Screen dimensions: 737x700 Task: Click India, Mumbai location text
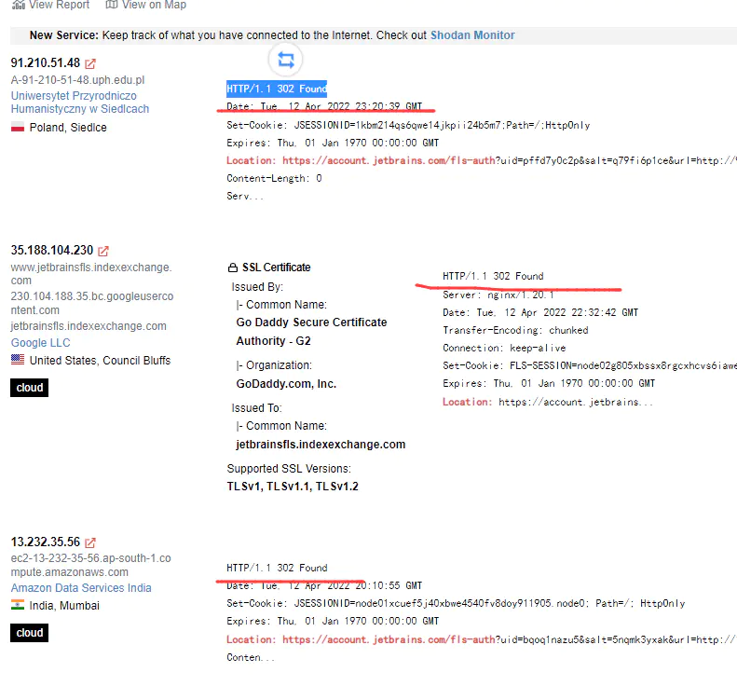click(x=64, y=606)
